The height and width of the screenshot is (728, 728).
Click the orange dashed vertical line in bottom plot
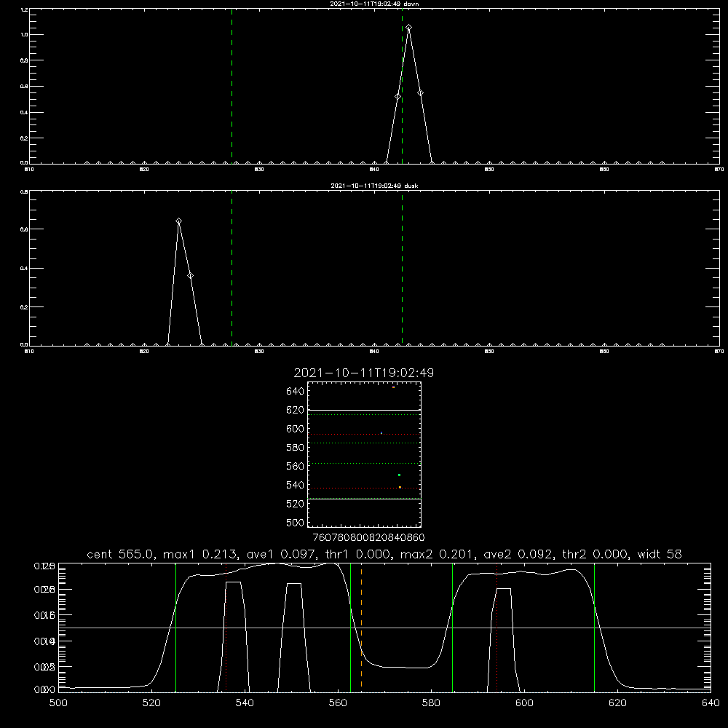tap(361, 627)
